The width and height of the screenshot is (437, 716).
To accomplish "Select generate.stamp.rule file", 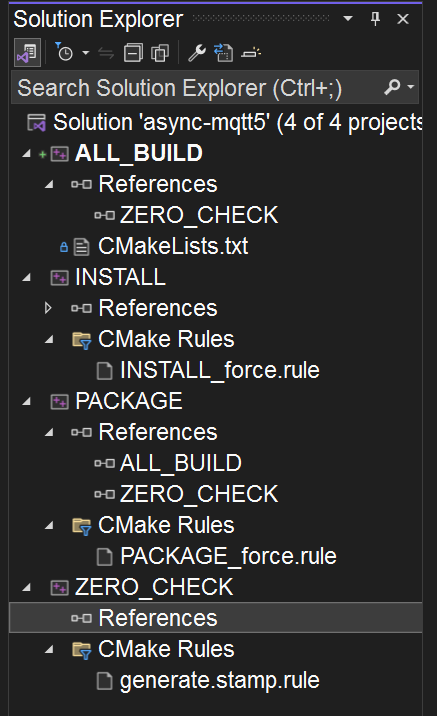I will pyautogui.click(x=220, y=680).
